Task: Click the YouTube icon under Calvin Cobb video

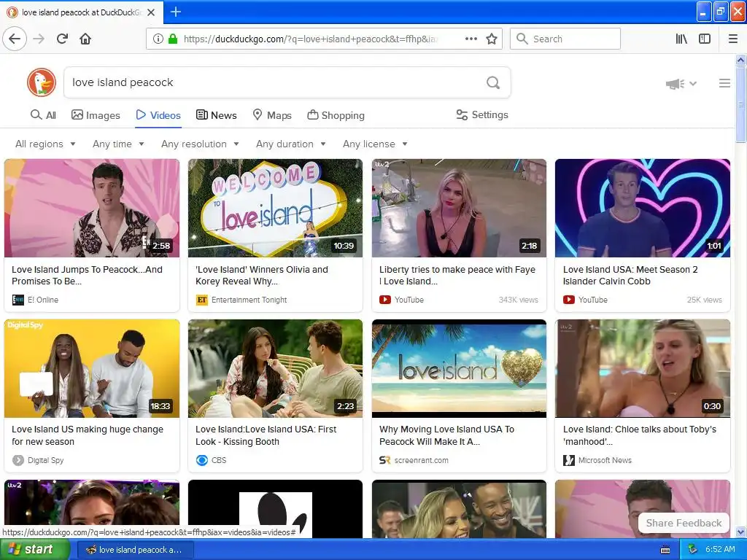Action: click(568, 300)
